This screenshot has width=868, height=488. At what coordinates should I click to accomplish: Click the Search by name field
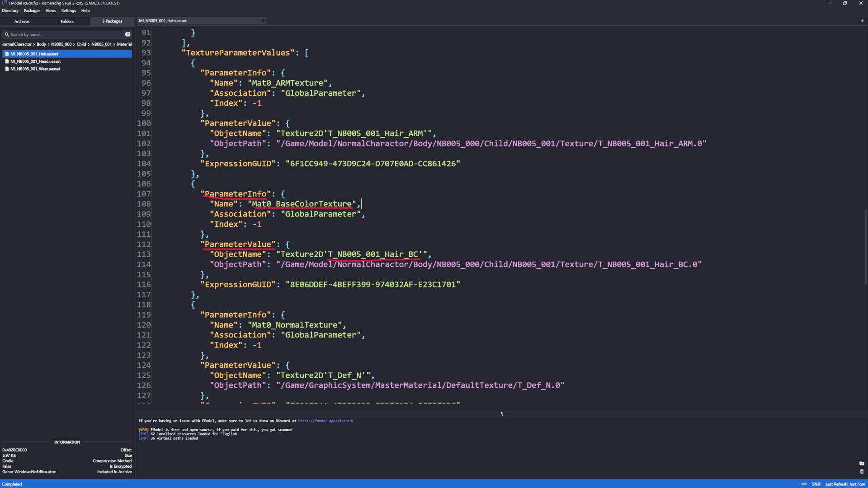[x=67, y=34]
